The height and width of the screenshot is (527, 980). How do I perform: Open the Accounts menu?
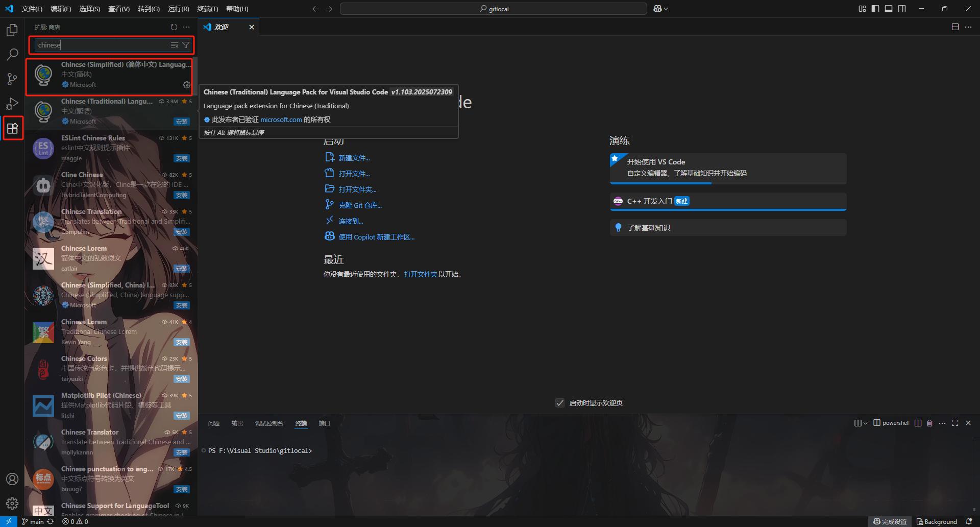12,479
